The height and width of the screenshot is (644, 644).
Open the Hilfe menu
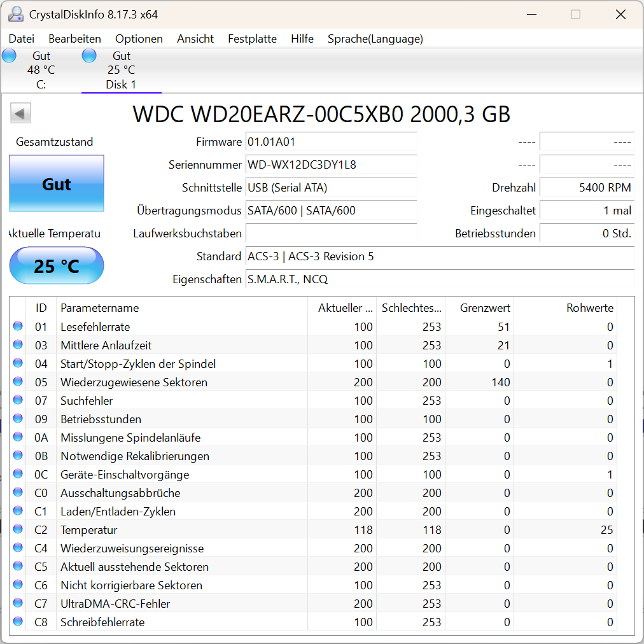pyautogui.click(x=302, y=39)
